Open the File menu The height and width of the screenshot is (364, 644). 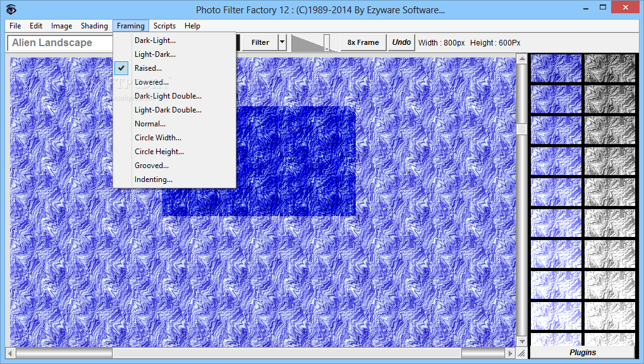(15, 25)
